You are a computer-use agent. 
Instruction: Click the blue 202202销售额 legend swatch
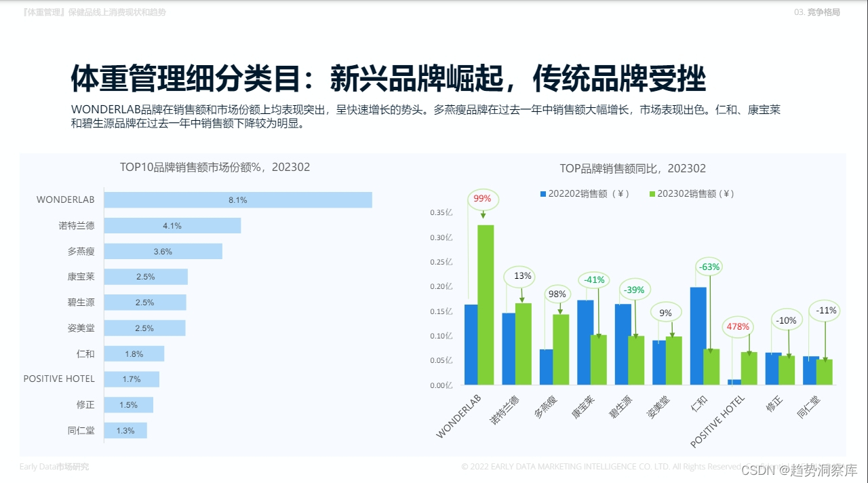click(x=543, y=194)
